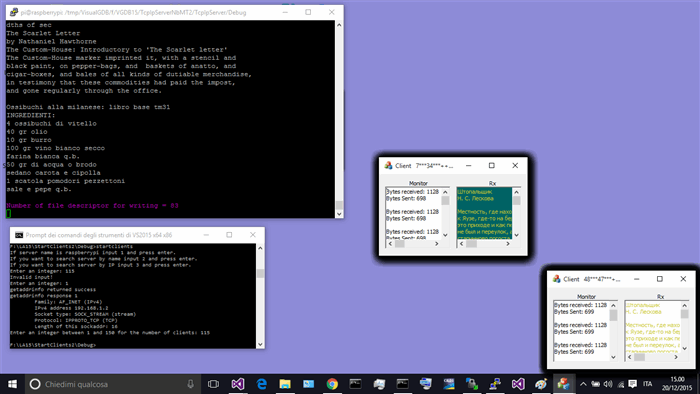Click Monitor list down arrow in Client 7***34
This screenshot has width=700, height=394.
(x=445, y=235)
